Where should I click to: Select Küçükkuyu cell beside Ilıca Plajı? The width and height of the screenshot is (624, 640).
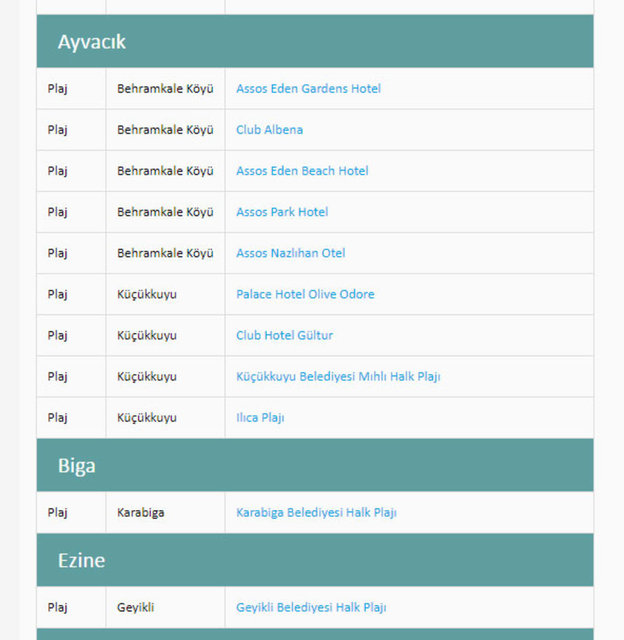[x=147, y=418]
